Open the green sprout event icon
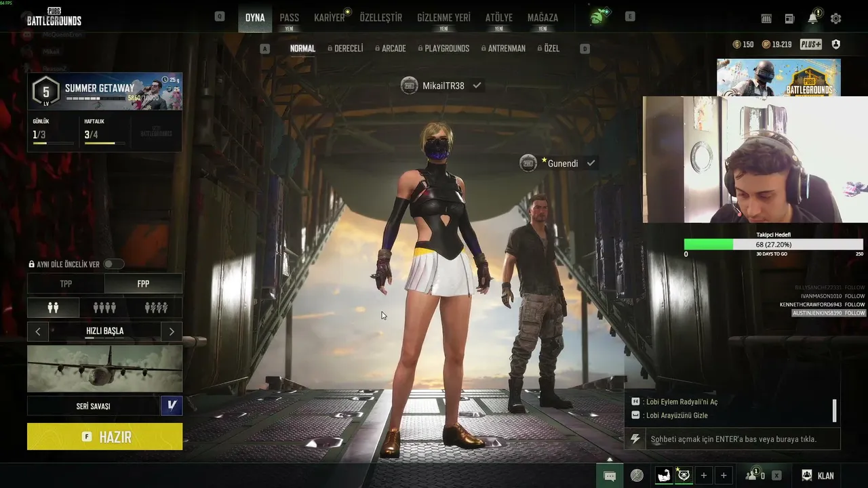Image resolution: width=868 pixels, height=488 pixels. 599,16
